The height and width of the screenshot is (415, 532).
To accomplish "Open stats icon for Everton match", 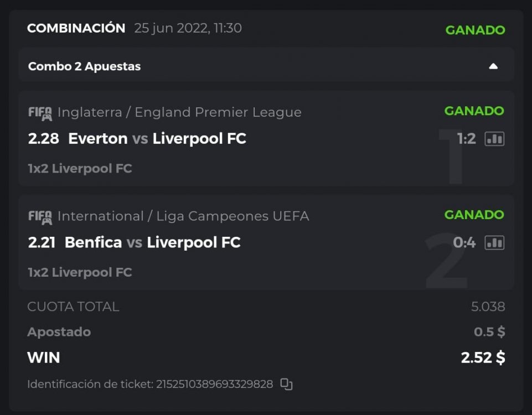I will click(494, 139).
